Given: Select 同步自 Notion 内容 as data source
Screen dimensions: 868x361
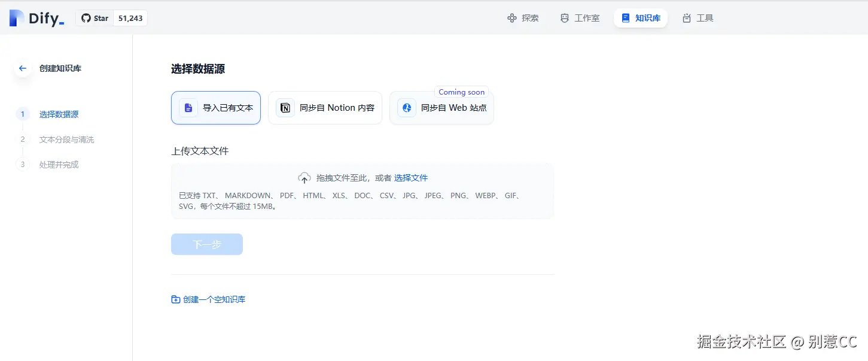Looking at the screenshot, I should click(325, 107).
